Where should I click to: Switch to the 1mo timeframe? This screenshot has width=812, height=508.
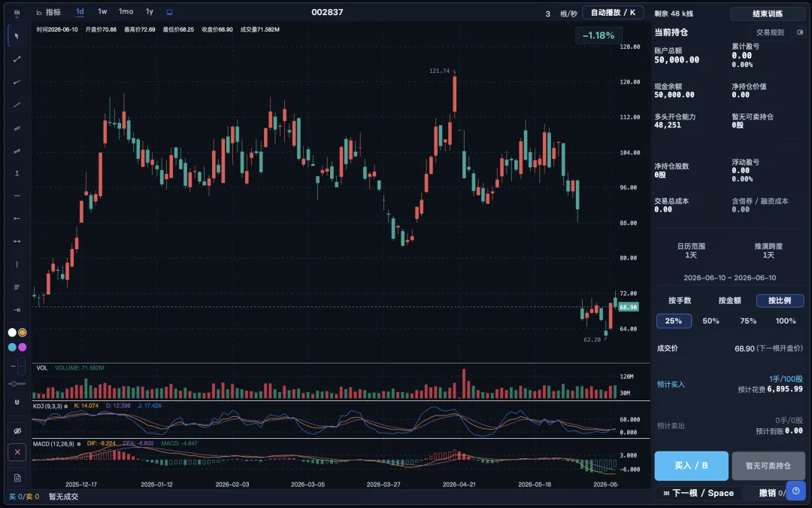(126, 11)
